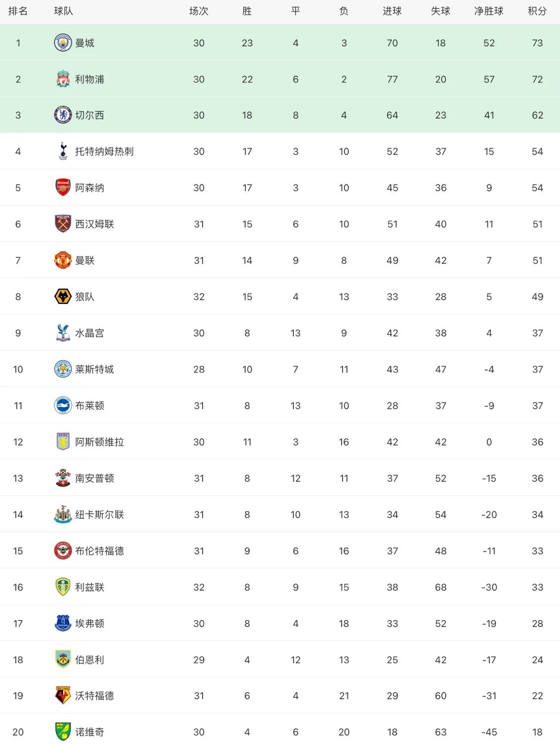Open team 纽卡斯尔联 name link

(x=99, y=515)
